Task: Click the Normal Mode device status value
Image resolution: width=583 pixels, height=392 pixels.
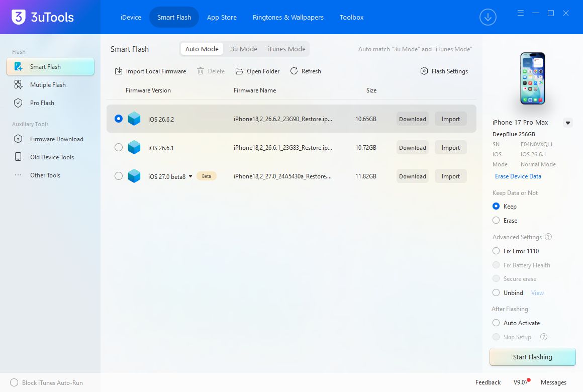Action: 538,164
